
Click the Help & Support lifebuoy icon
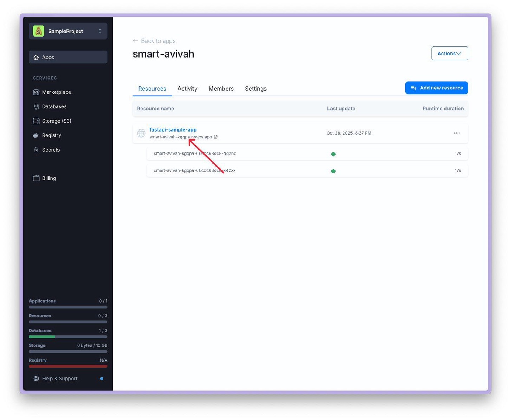pos(36,379)
